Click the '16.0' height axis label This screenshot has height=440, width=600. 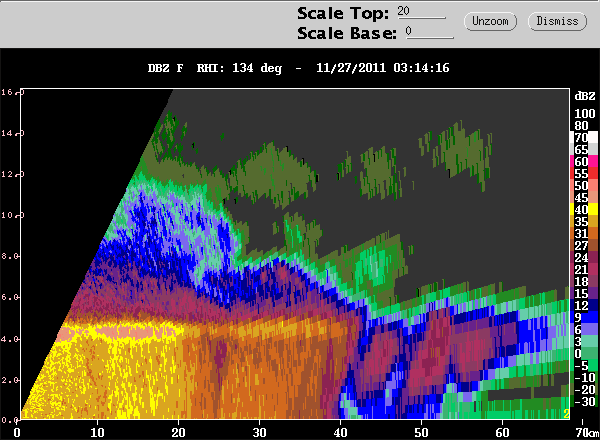(11, 92)
